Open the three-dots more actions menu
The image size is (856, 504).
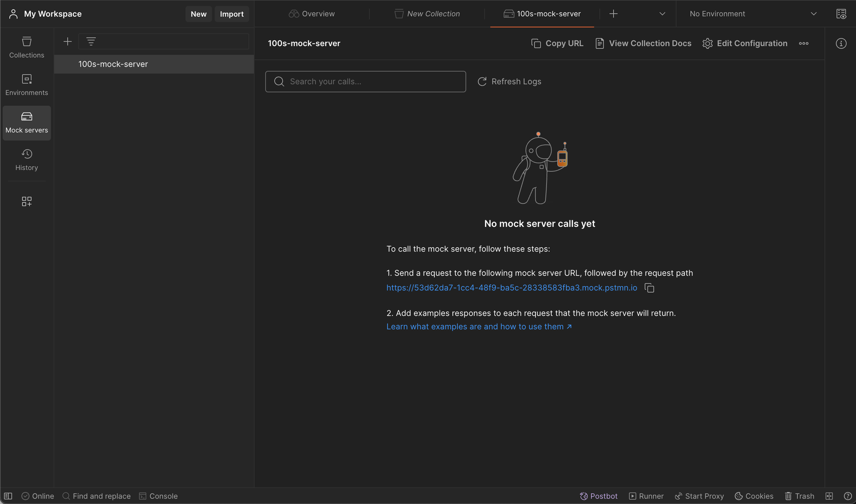point(803,44)
